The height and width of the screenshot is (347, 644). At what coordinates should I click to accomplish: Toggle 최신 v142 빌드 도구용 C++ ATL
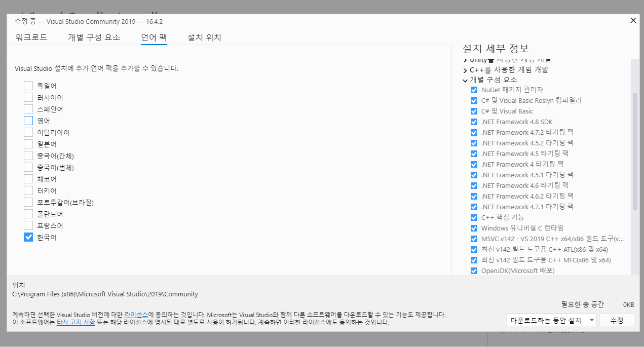click(x=474, y=249)
